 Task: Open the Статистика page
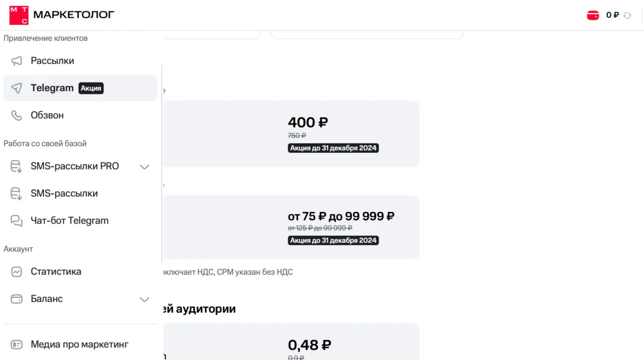tap(56, 272)
